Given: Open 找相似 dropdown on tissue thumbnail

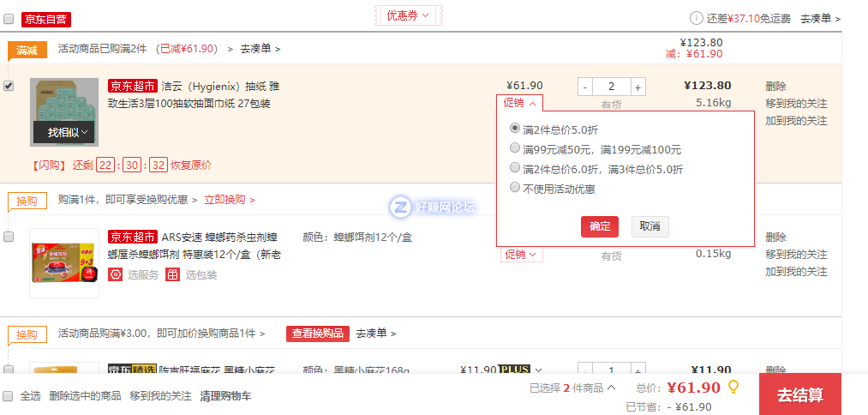Looking at the screenshot, I should [x=64, y=132].
